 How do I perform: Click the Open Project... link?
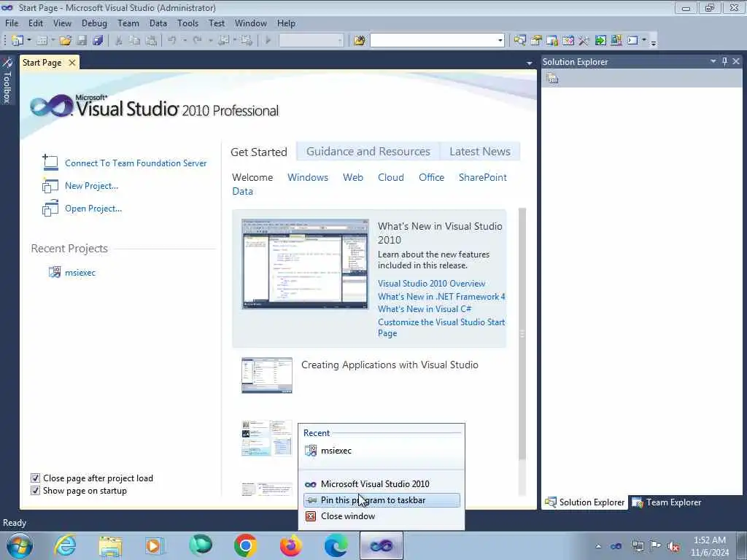tap(93, 208)
